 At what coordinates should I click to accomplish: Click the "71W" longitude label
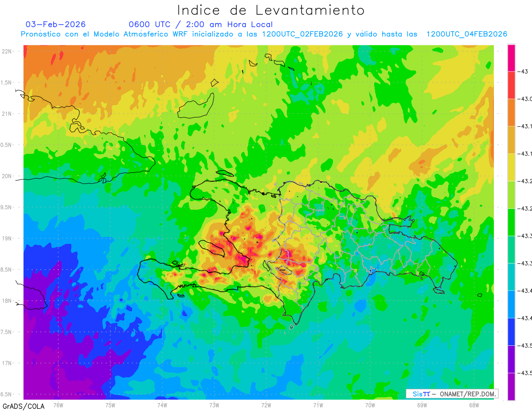318,405
